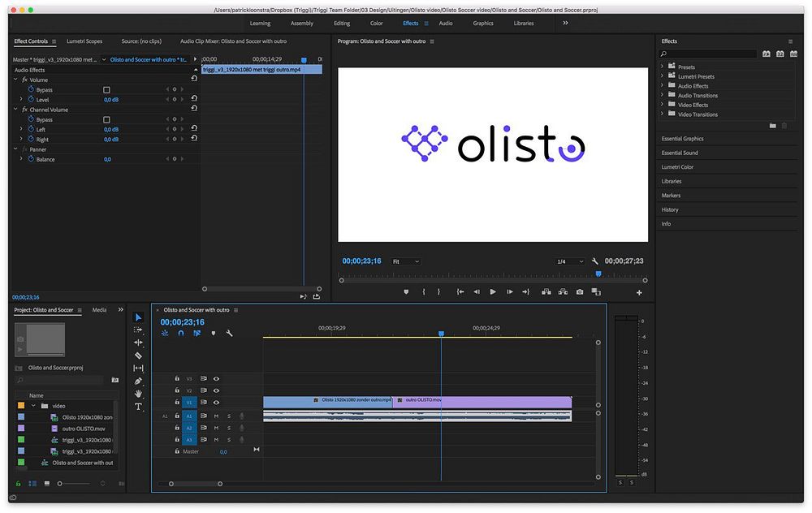Image resolution: width=812 pixels, height=513 pixels.
Task: Open Comparison View in Program Monitor
Action: tap(596, 292)
